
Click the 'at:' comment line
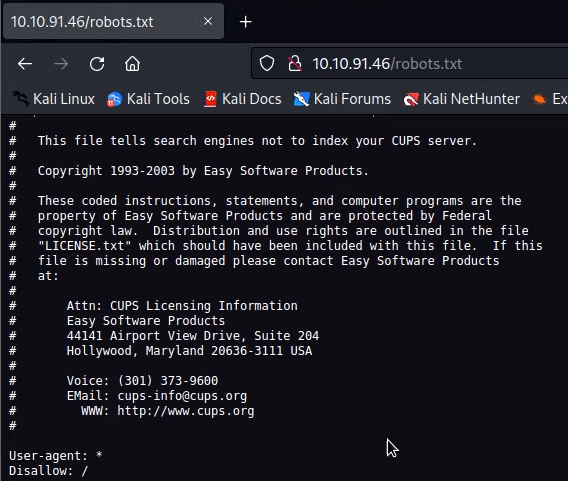point(48,276)
